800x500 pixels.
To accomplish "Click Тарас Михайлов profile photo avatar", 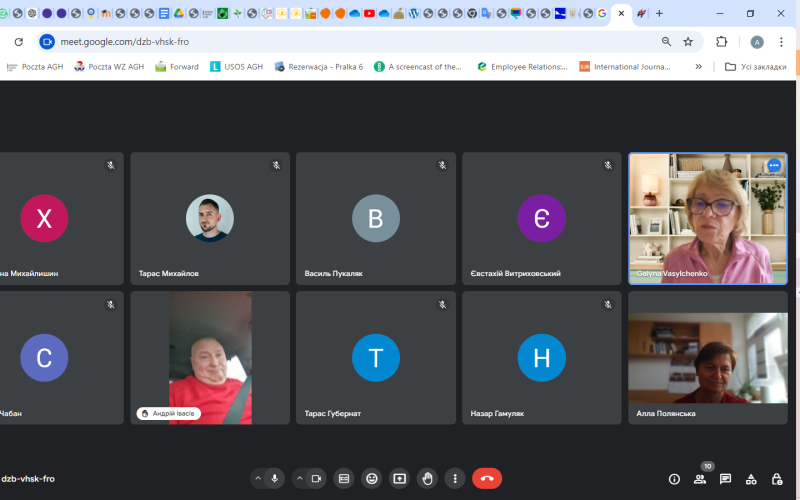I will 210,218.
